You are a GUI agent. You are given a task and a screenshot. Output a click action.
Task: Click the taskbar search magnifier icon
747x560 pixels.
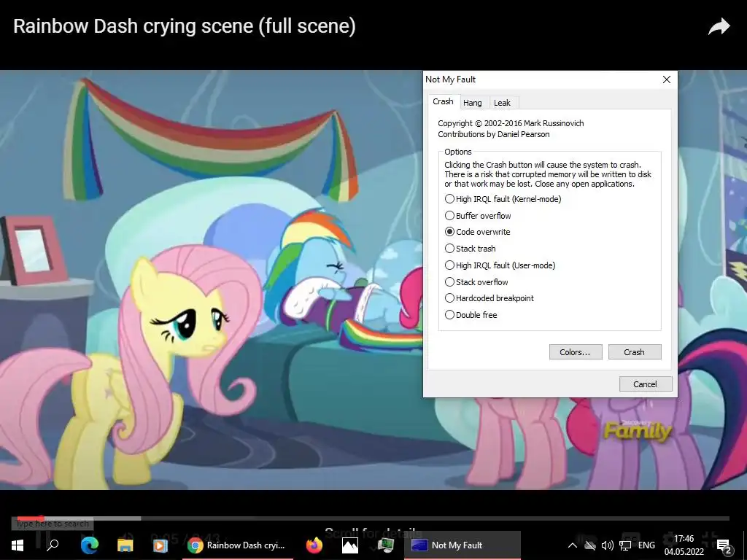53,545
